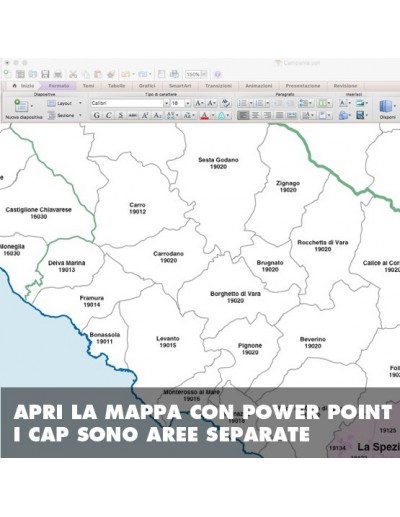This screenshot has width=400, height=517.
Task: Apply superscript formatting
Action: [x=145, y=115]
